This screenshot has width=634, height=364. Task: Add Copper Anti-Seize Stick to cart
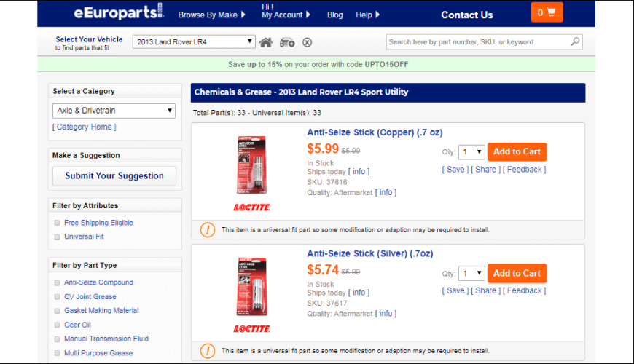[x=517, y=151]
